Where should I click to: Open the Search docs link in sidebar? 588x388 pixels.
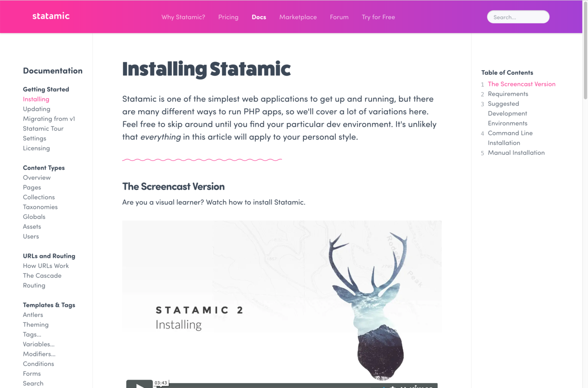coord(33,383)
